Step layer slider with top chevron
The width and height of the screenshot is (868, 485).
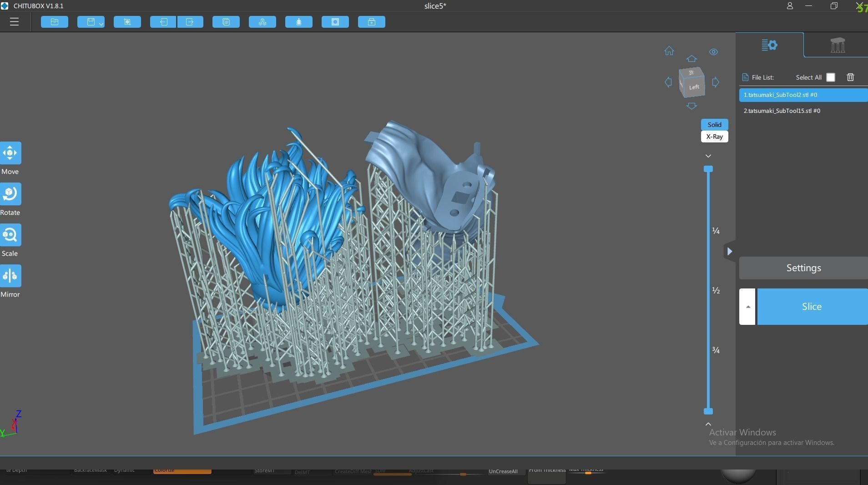tap(708, 156)
